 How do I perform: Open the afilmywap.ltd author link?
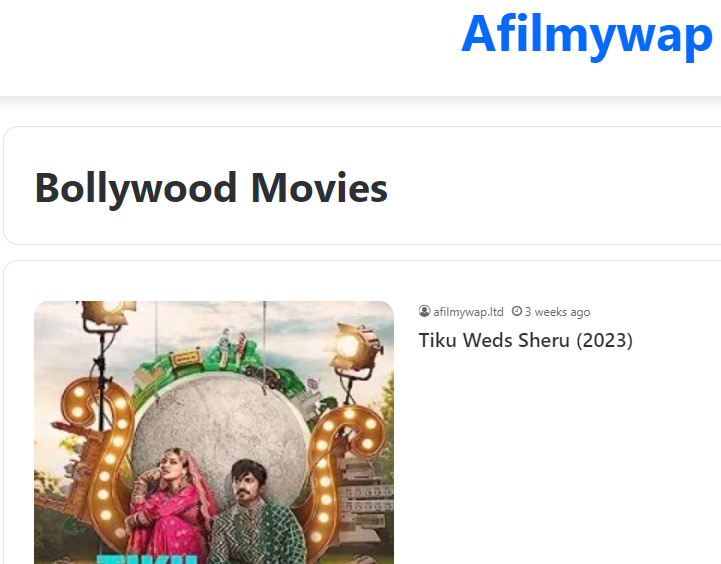coord(468,312)
